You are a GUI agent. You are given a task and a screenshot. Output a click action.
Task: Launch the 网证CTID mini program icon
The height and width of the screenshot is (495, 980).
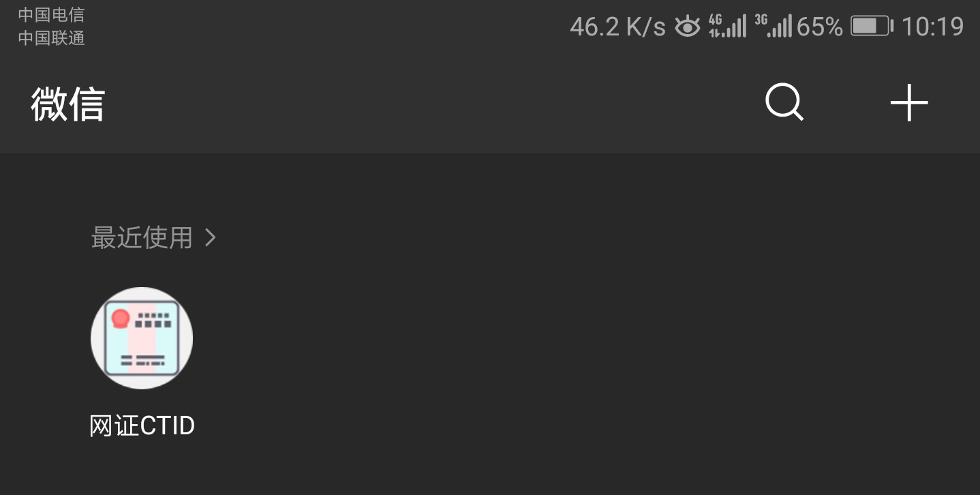(142, 338)
